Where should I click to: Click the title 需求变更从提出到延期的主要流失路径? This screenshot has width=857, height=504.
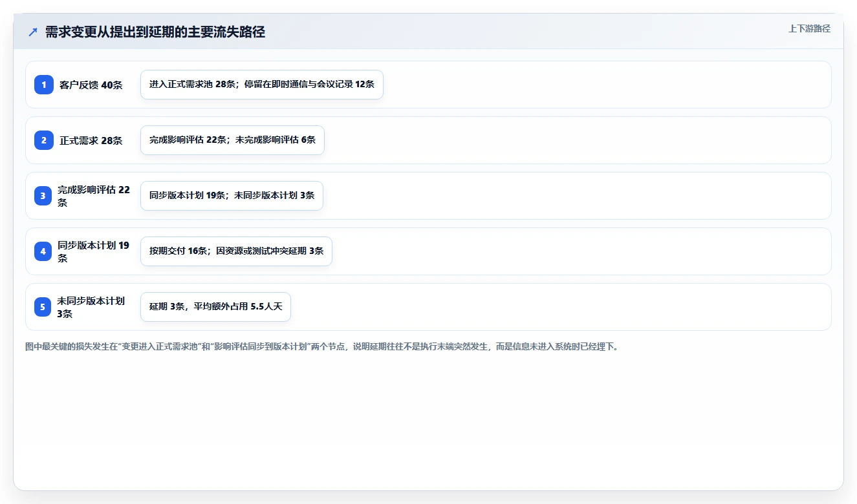(x=155, y=32)
